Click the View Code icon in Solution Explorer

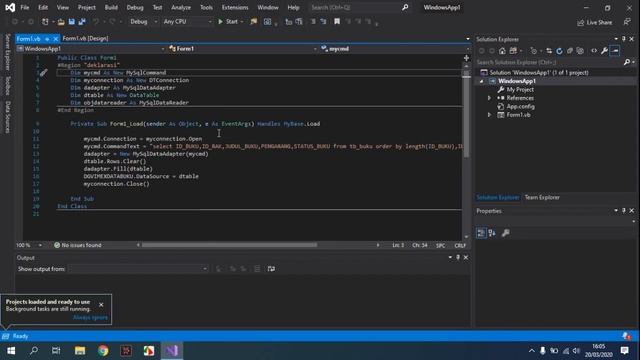[x=594, y=51]
